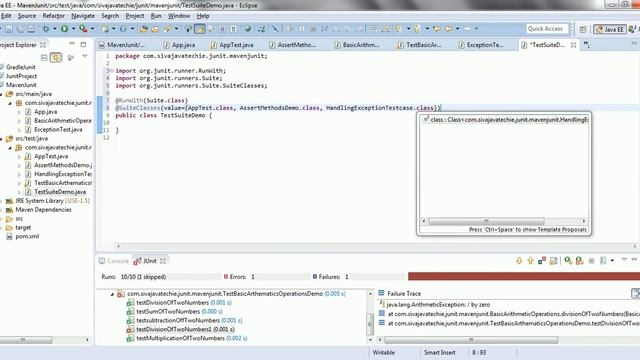Close the JUnit view tab
The image size is (640, 360).
[163, 261]
